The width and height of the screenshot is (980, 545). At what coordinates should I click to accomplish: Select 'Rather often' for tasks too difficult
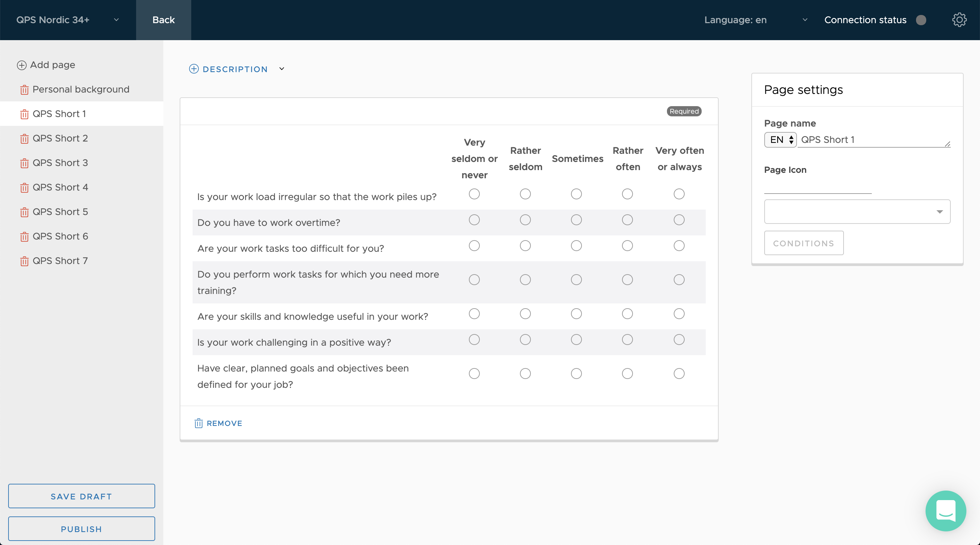pos(627,246)
